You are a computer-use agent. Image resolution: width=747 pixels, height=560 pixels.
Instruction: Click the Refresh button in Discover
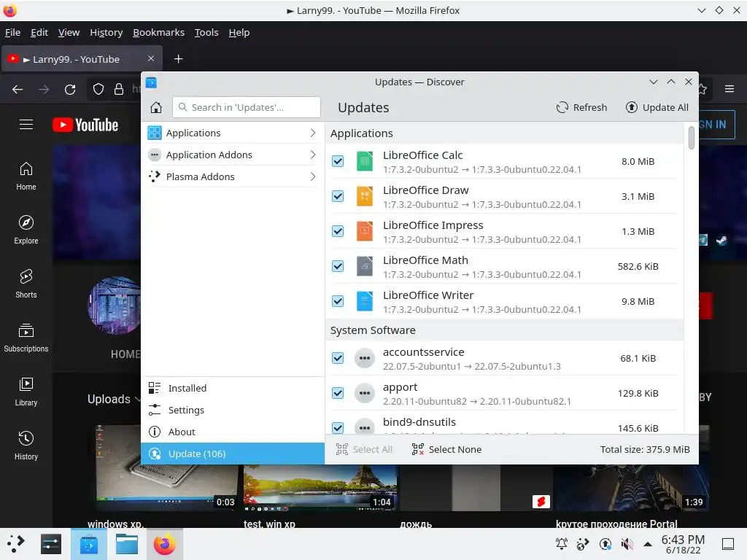coord(581,108)
